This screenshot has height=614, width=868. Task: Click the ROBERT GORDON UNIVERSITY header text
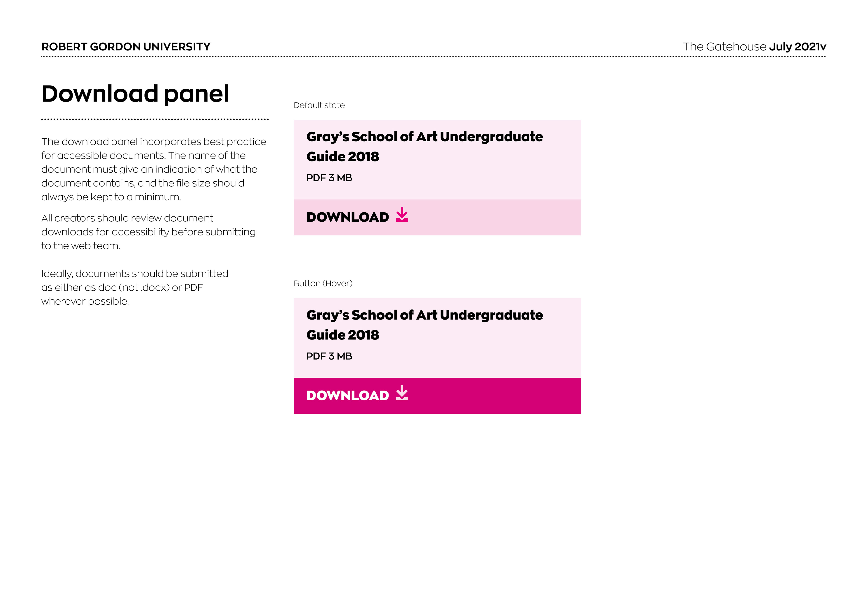pos(125,47)
